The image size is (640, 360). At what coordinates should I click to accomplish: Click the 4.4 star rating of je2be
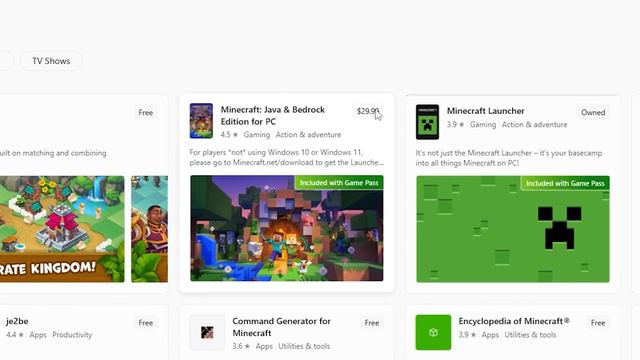15,335
